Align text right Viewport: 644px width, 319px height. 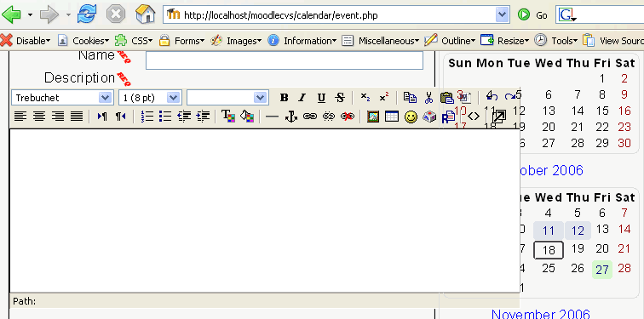pos(58,117)
